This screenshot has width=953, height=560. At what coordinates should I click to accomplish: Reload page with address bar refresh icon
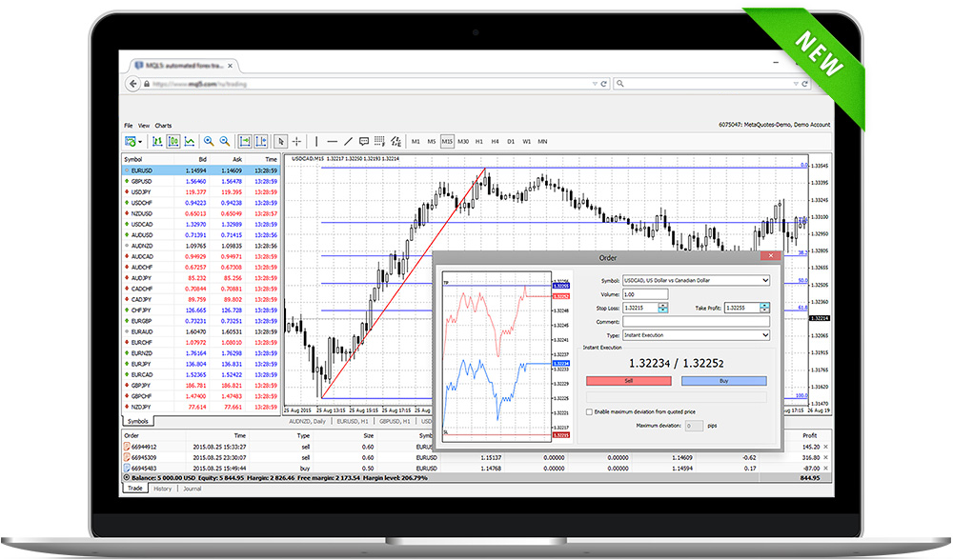point(603,84)
